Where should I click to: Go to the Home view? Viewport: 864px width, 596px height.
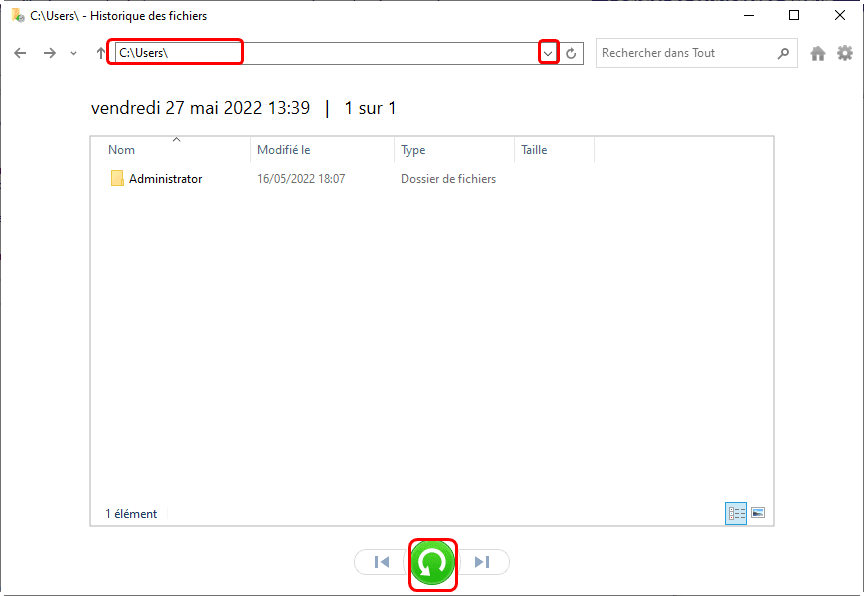point(818,53)
